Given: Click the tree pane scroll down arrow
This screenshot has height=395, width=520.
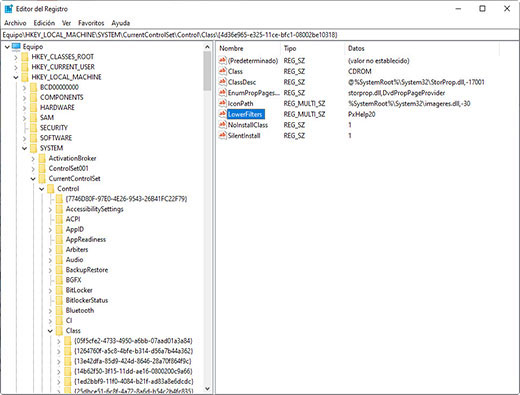Looking at the screenshot, I should tap(207, 389).
